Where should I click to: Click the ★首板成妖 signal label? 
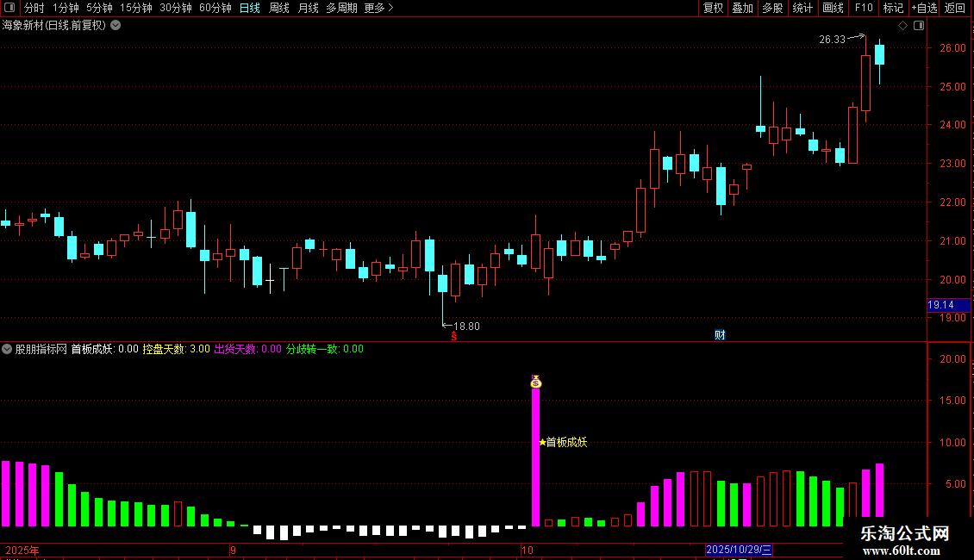click(x=563, y=442)
